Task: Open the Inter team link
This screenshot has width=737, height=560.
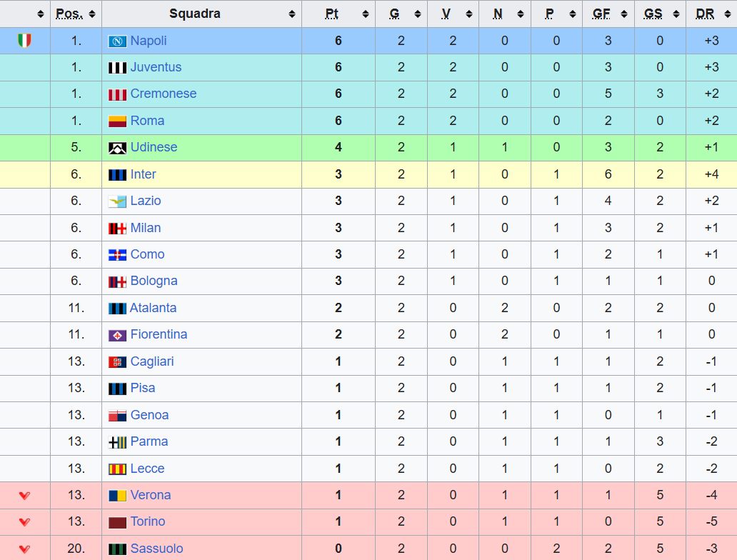Action: click(143, 174)
